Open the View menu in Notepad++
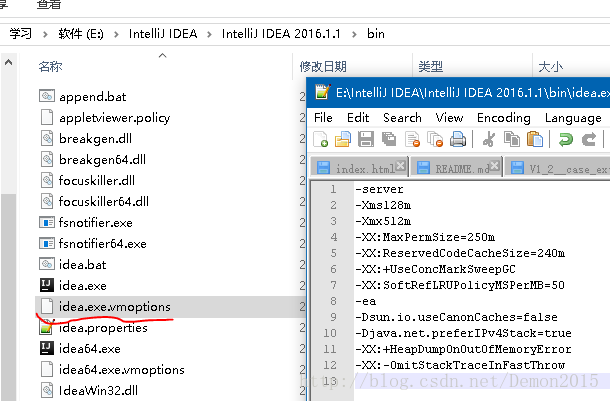This screenshot has height=401, width=610. 449,117
